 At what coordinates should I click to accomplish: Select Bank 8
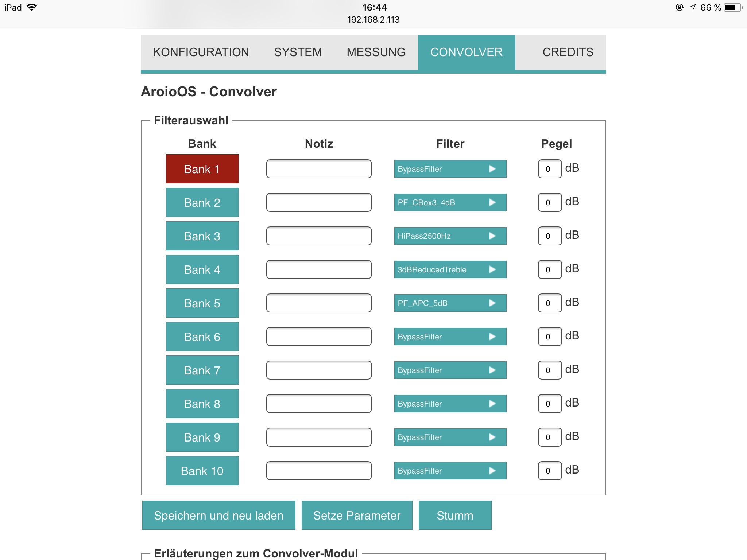(x=202, y=404)
